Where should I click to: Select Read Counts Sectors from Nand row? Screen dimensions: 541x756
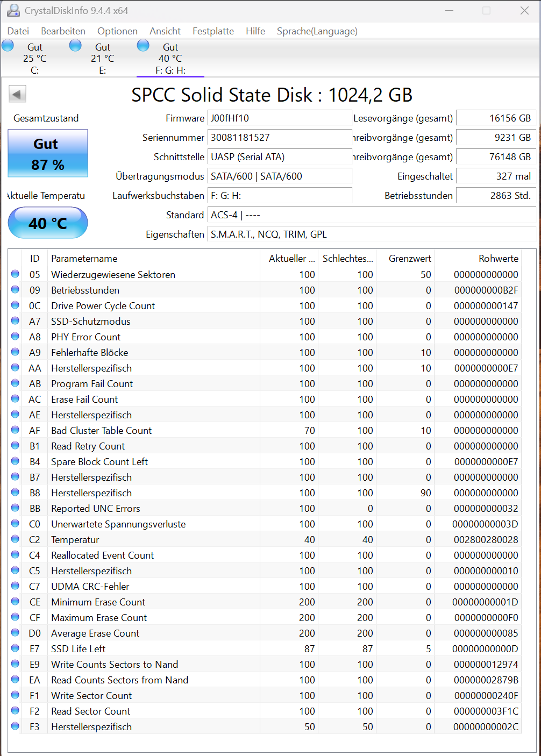click(x=265, y=680)
